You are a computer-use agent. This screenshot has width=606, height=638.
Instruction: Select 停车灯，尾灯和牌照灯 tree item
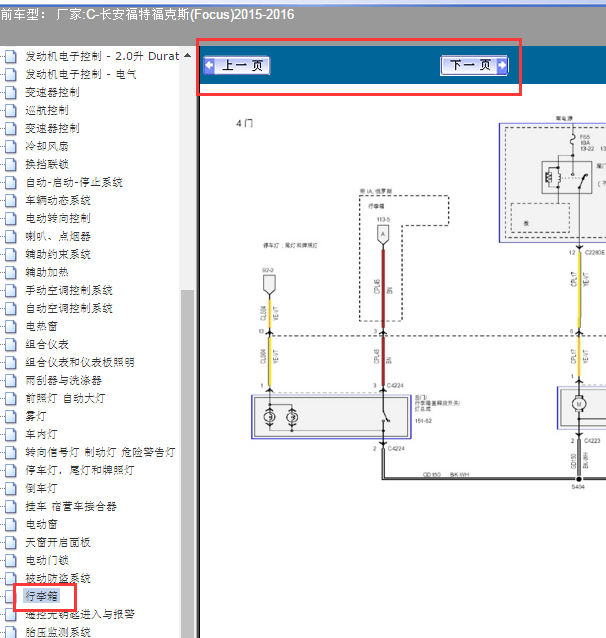80,470
